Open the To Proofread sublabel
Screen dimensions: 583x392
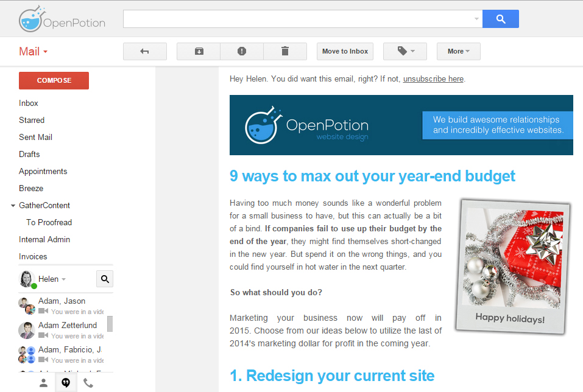pyautogui.click(x=49, y=223)
